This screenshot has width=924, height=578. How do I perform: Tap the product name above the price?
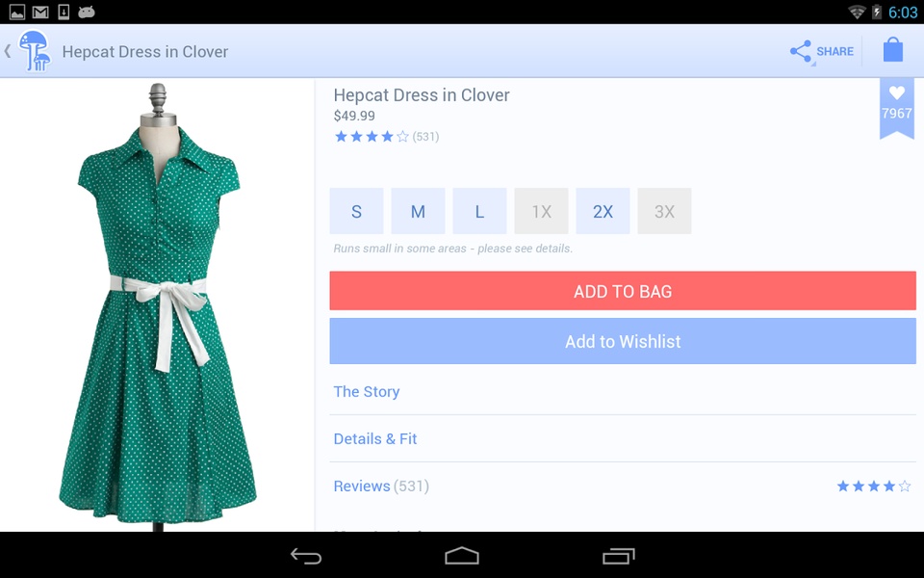pos(422,95)
